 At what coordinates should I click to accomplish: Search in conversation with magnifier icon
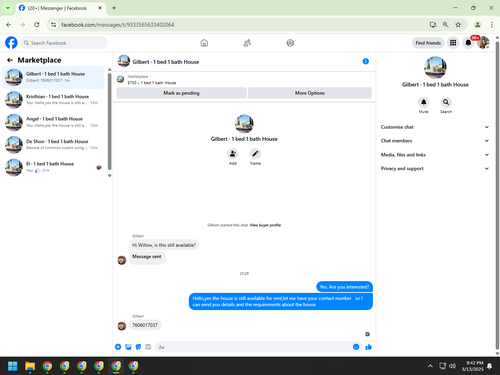coord(446,102)
